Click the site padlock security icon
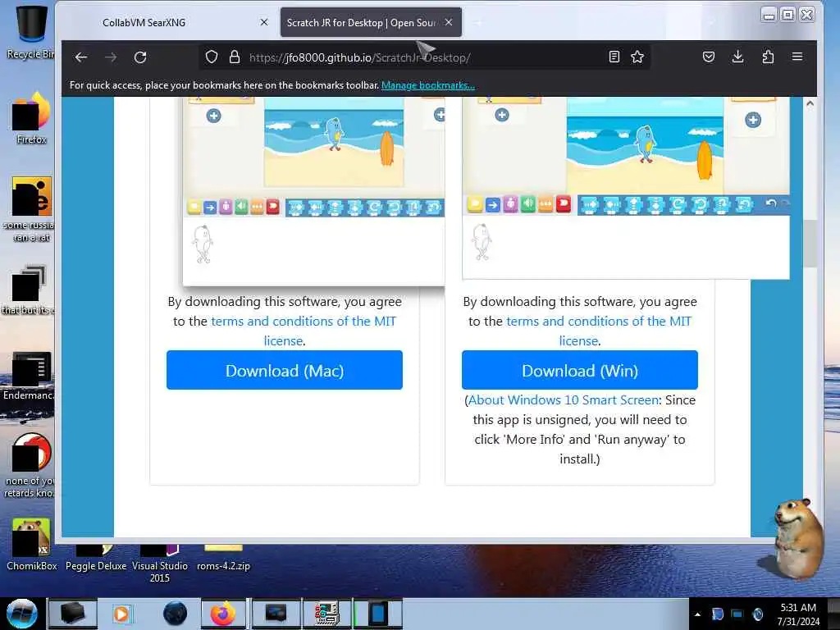Viewport: 840px width, 630px height. tap(234, 57)
